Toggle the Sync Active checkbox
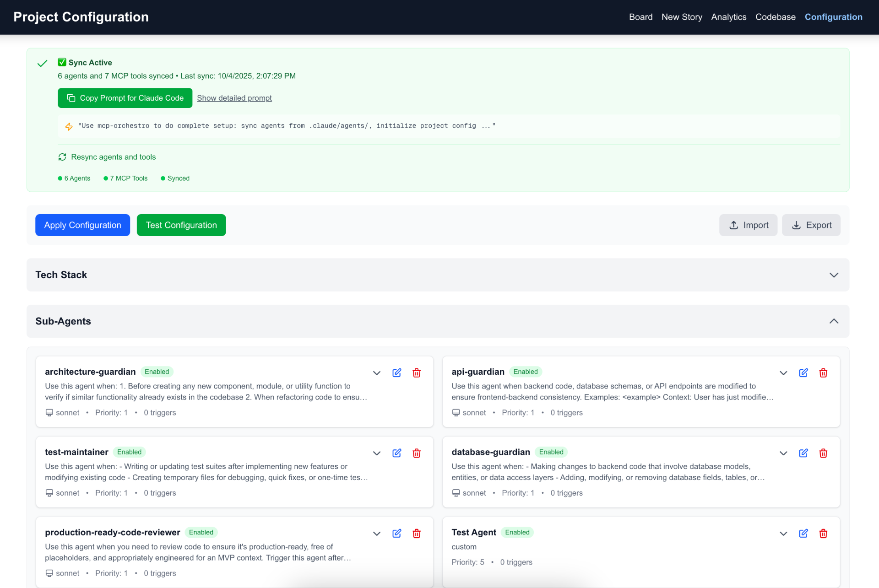 62,62
